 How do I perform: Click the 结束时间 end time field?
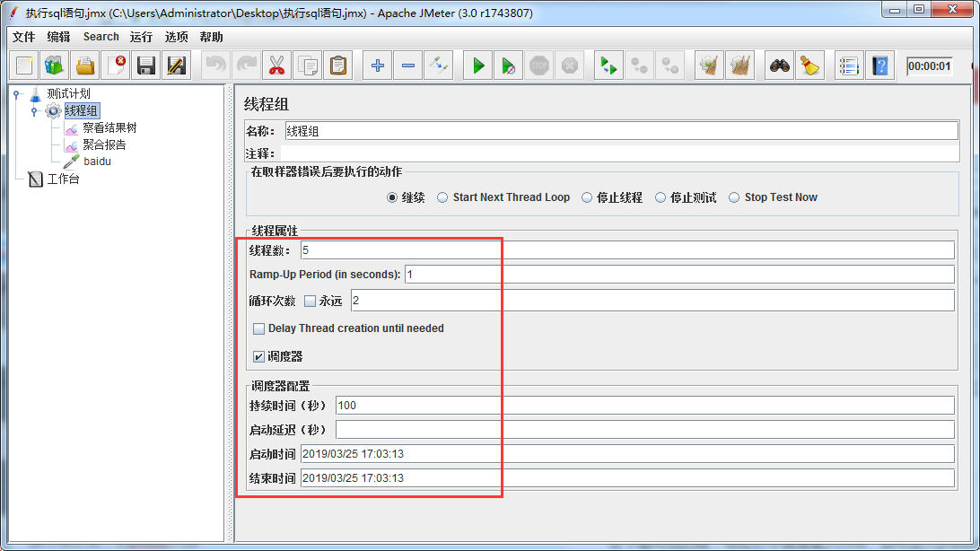point(627,478)
